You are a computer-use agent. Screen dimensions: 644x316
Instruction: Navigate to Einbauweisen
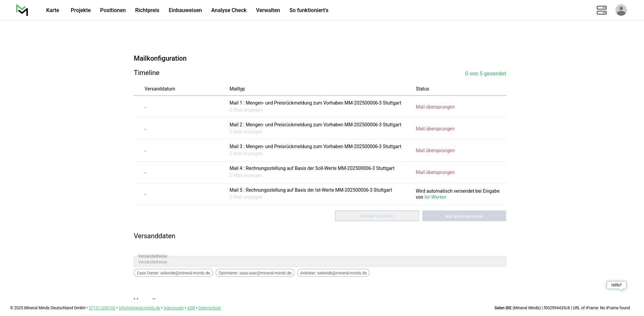[185, 10]
